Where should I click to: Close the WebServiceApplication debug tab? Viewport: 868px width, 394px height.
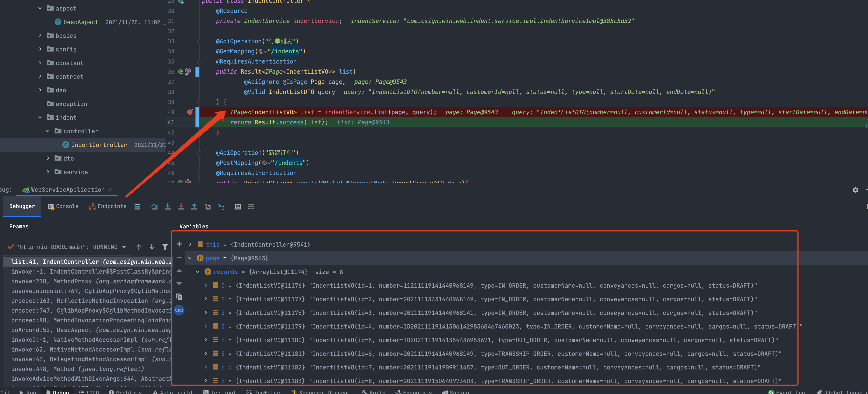tap(110, 190)
